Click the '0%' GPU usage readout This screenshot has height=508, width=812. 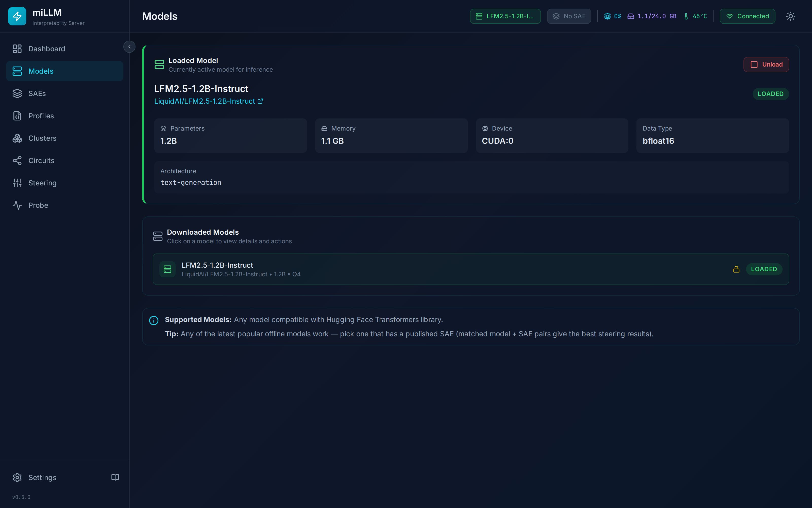tap(618, 16)
